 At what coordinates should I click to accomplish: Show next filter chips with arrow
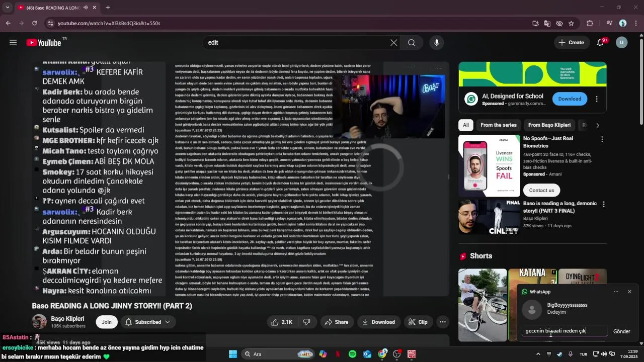(598, 125)
